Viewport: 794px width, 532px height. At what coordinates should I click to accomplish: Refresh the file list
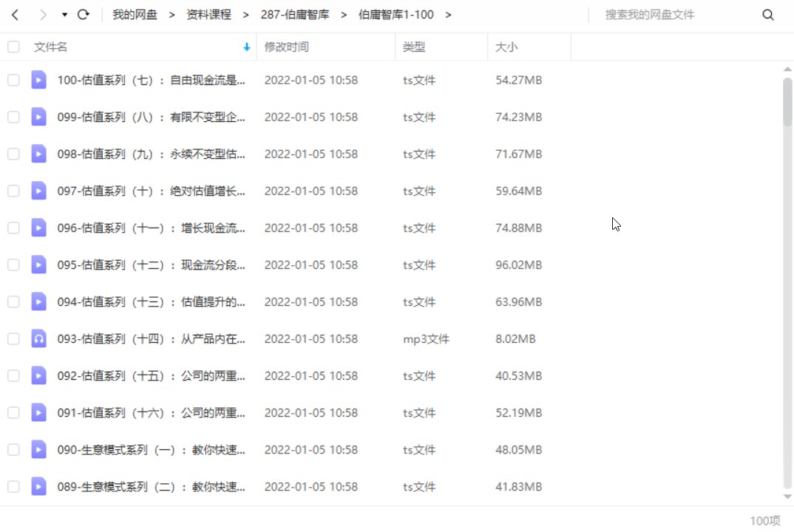[x=84, y=15]
